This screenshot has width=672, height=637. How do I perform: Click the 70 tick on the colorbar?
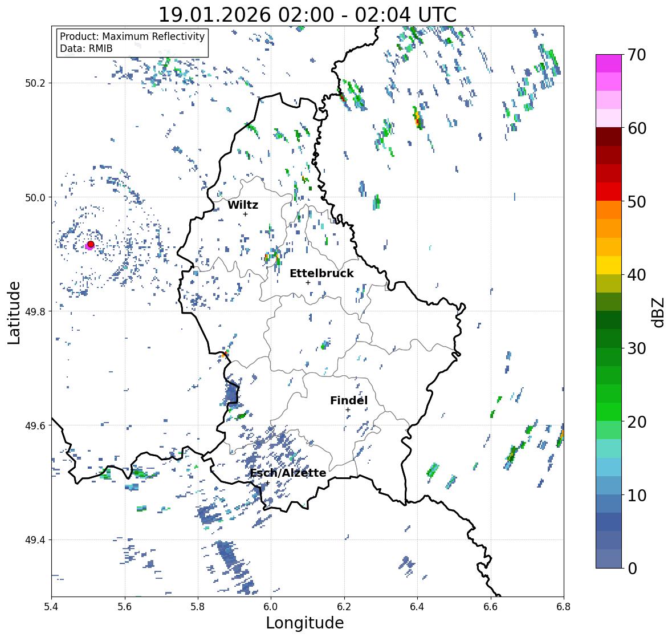tap(637, 55)
